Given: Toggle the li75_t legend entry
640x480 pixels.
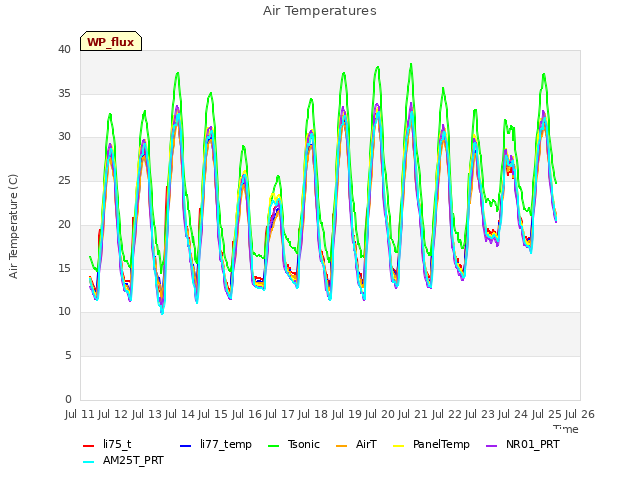Looking at the screenshot, I should [107, 444].
